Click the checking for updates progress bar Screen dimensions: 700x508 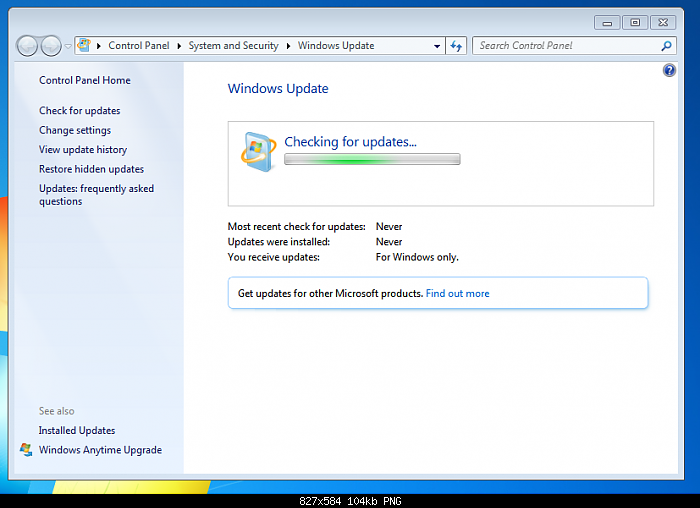[x=372, y=159]
